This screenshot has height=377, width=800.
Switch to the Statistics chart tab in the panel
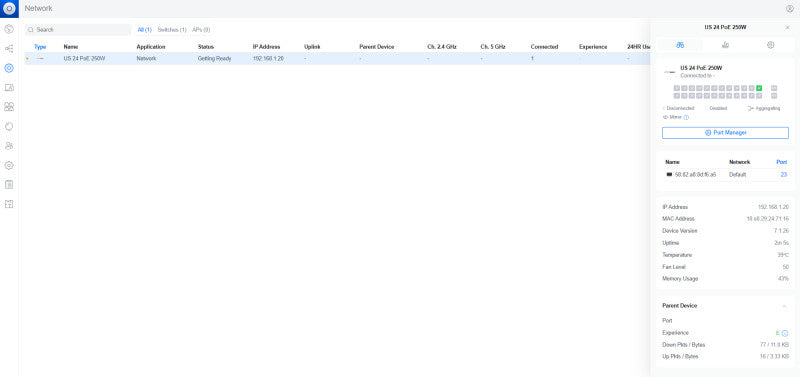point(725,45)
